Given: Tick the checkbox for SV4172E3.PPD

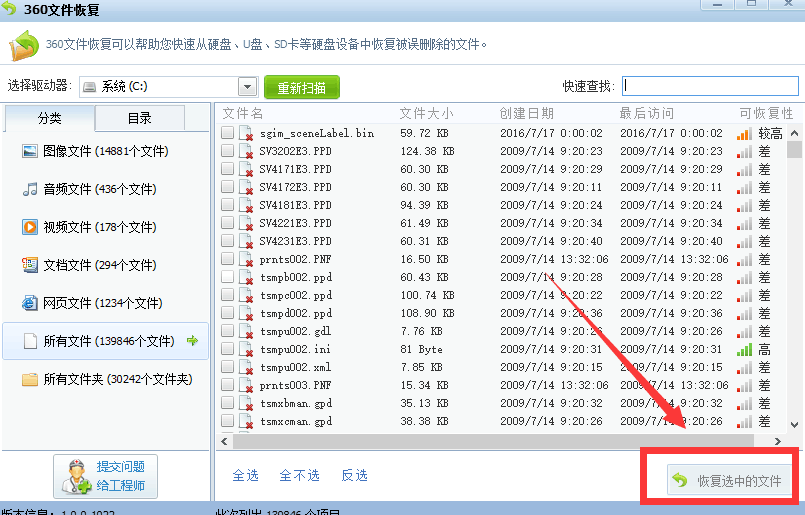Looking at the screenshot, I should pos(227,186).
